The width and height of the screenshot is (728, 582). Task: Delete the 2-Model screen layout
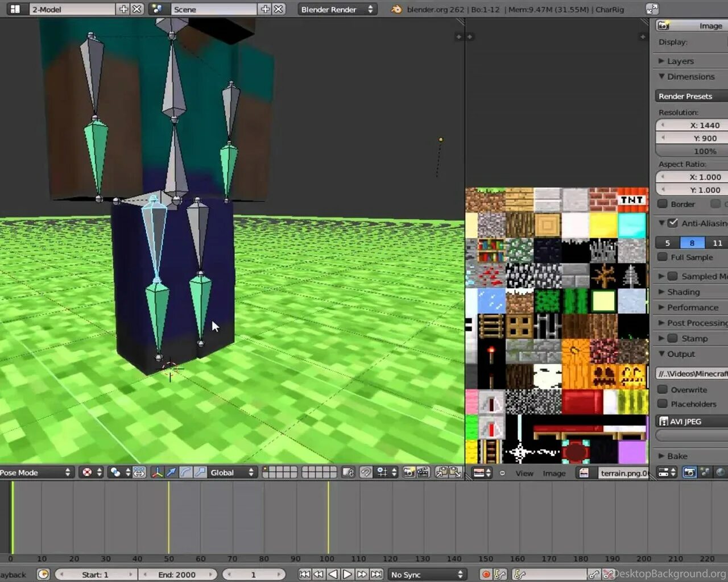point(137,9)
